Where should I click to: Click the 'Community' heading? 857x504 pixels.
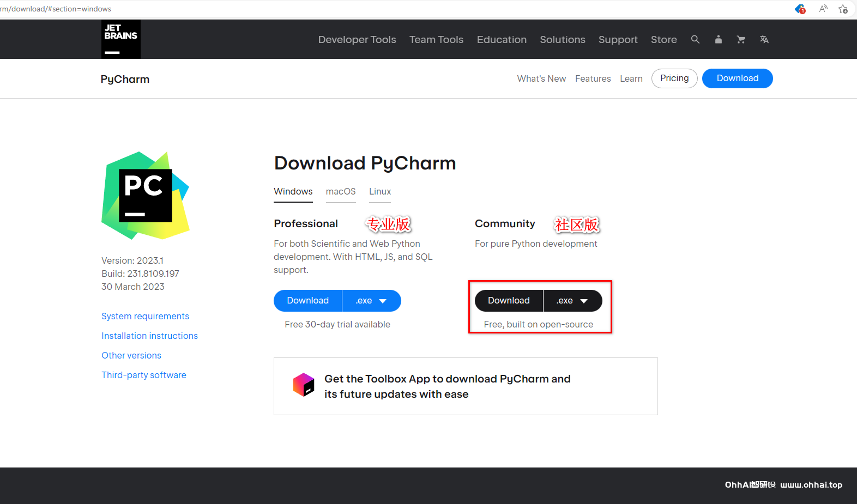[x=505, y=223]
